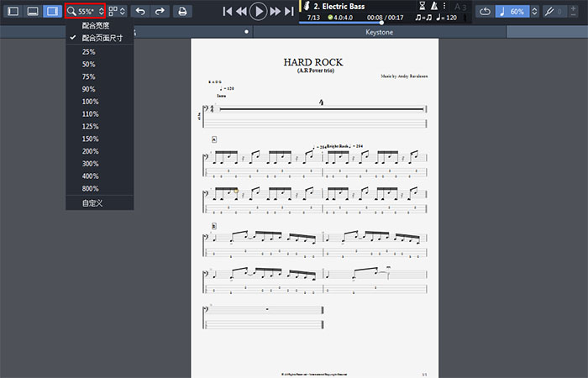Click 自定义 custom zoom option
588x378 pixels.
tap(92, 203)
